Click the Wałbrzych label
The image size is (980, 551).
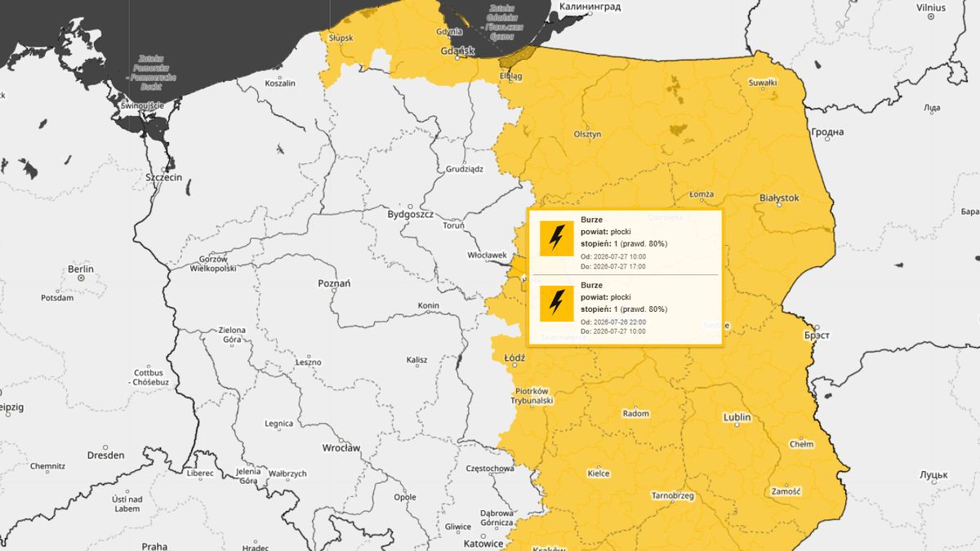[287, 473]
